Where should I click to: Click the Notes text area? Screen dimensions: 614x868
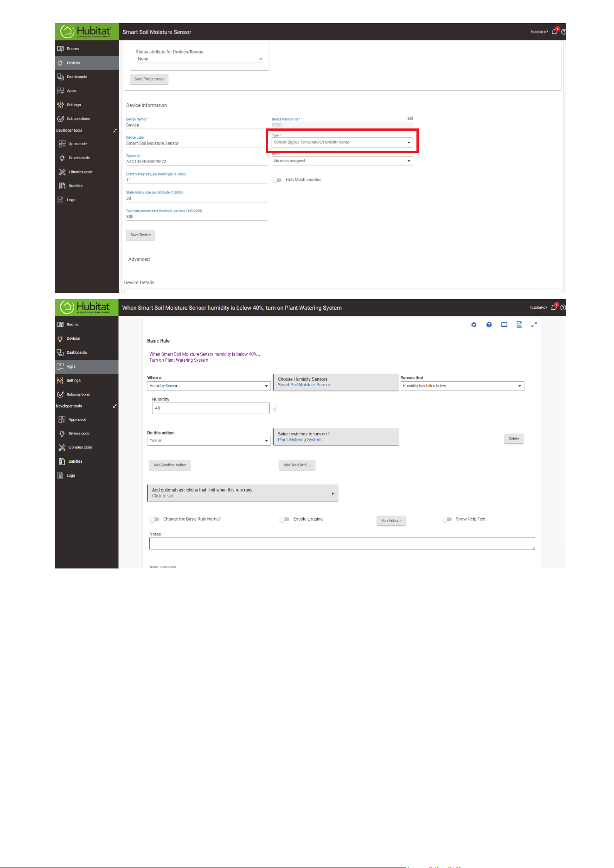point(342,544)
